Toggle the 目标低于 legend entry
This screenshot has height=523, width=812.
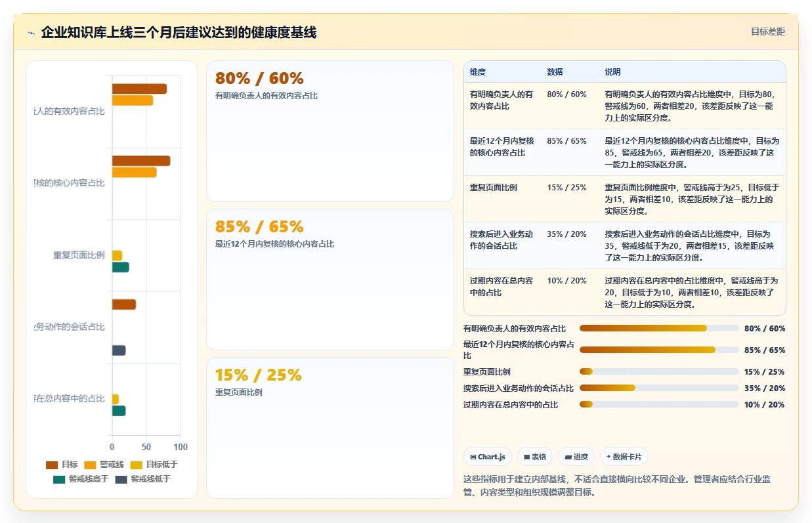click(154, 465)
